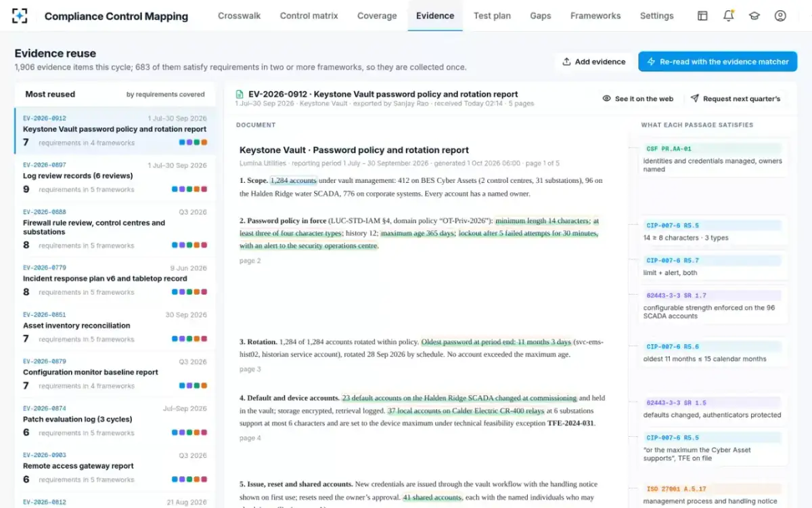Screen dimensions: 812x508
Task: Open the graduation cap help icon
Action: [x=754, y=16]
